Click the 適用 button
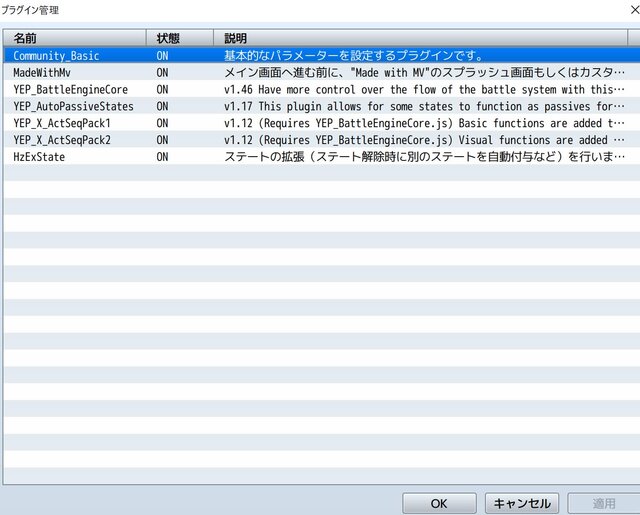640x515 pixels. [x=604, y=503]
